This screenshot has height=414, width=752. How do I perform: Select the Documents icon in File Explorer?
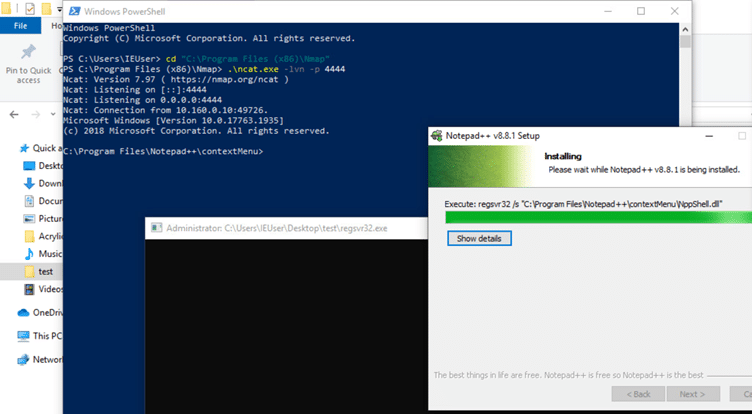29,201
